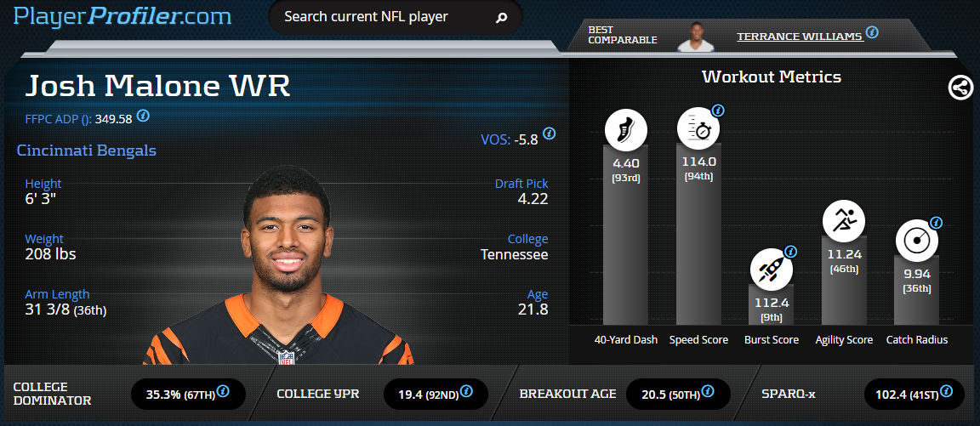980x426 pixels.
Task: Open College YPR info icon
Action: point(465,392)
